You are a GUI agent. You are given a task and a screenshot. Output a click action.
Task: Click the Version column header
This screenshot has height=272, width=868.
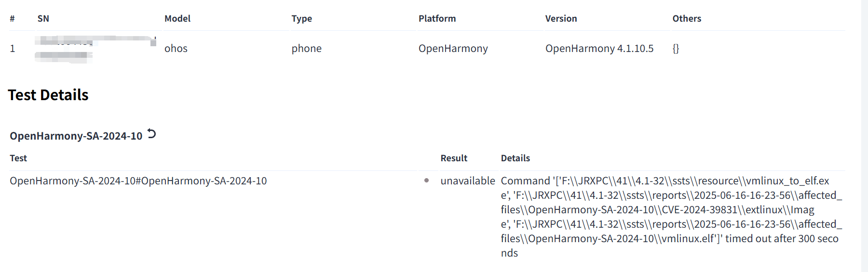pos(561,18)
